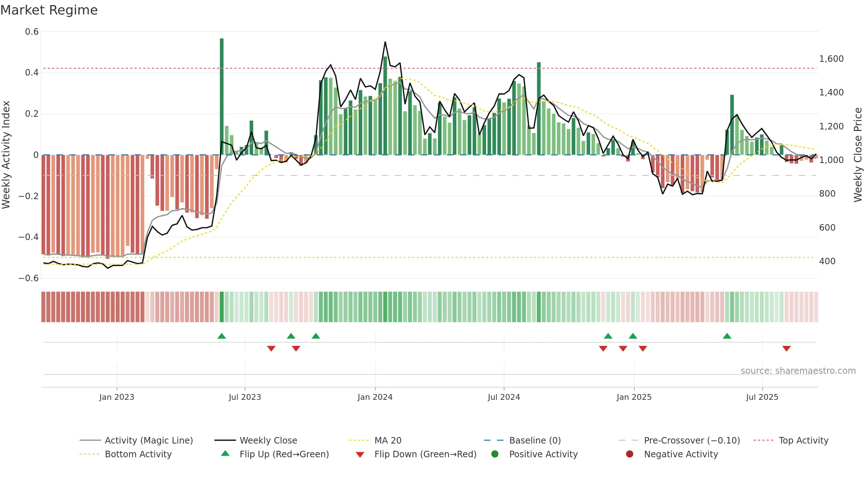Viewport: 868px width, 488px height.
Task: Click the Negative Activity red circle icon
Action: [x=630, y=454]
